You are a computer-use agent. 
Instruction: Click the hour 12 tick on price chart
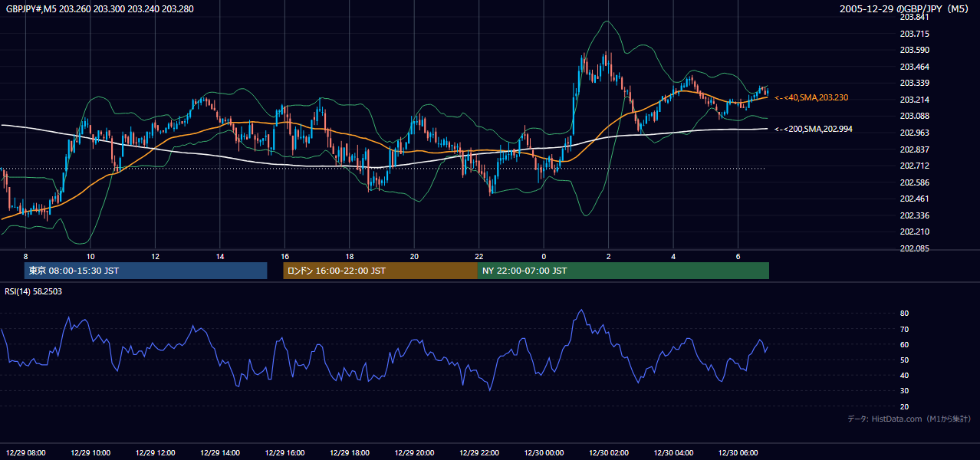[155, 256]
